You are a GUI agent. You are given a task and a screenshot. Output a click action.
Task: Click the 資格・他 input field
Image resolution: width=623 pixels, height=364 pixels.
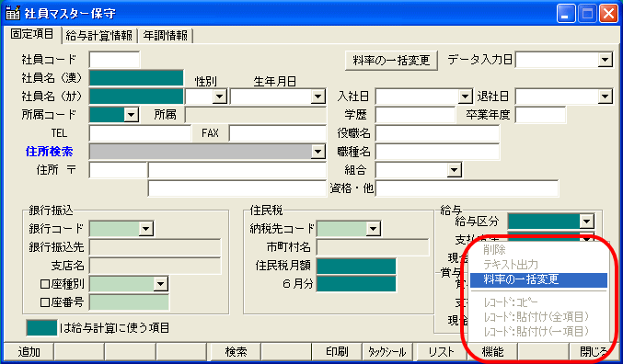467,188
